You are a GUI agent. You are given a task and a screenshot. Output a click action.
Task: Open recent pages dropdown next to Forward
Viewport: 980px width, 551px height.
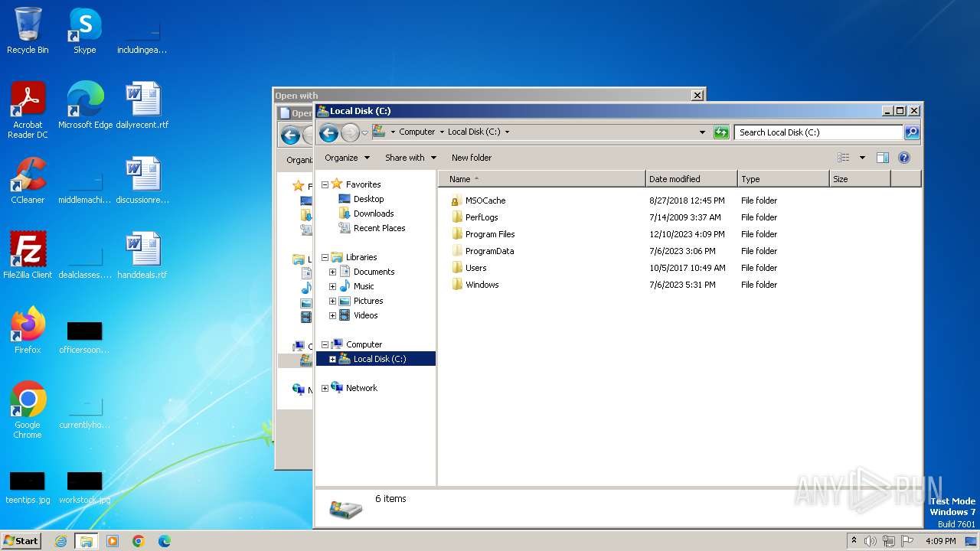coord(364,132)
